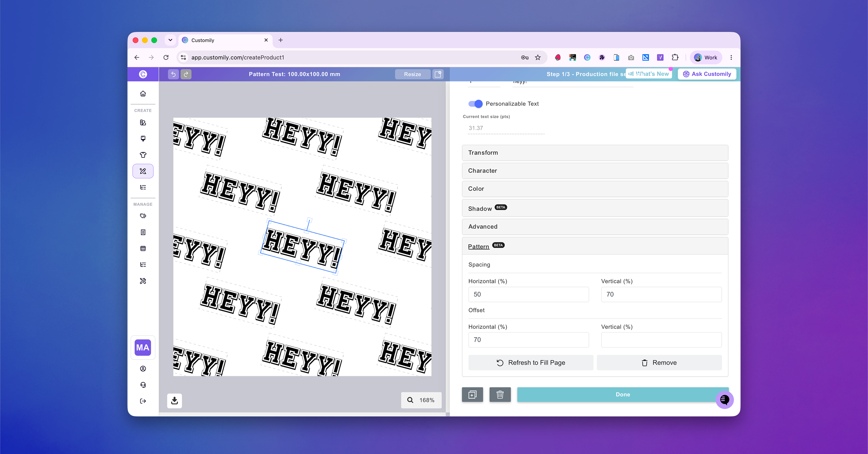Remove the pattern with the Remove button
Image resolution: width=868 pixels, height=454 pixels.
tap(659, 363)
